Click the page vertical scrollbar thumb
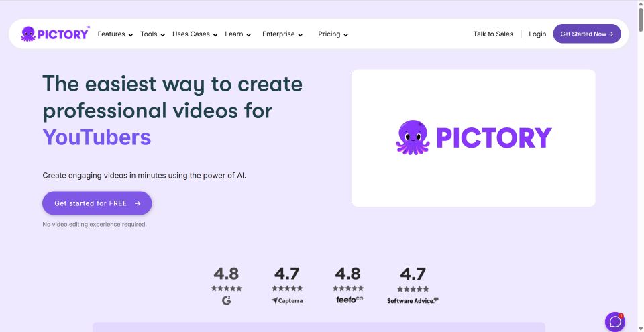This screenshot has height=332, width=644. click(641, 19)
